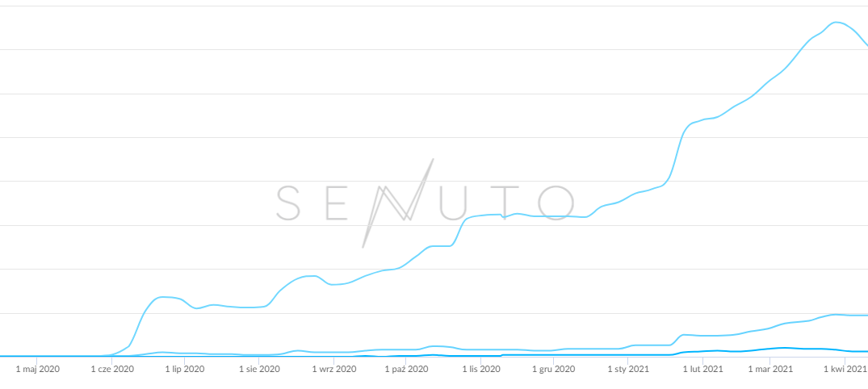Image resolution: width=868 pixels, height=389 pixels.
Task: Click the top line's small dip in mid-November 2020
Action: click(505, 218)
